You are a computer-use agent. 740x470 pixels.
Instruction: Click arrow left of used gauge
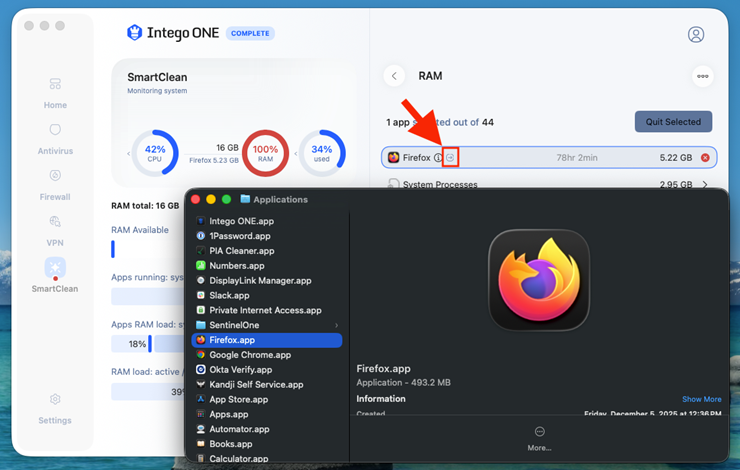pyautogui.click(x=295, y=153)
